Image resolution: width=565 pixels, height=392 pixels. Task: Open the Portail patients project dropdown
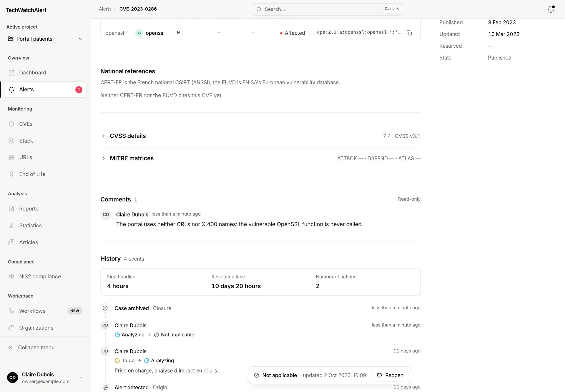pos(45,39)
